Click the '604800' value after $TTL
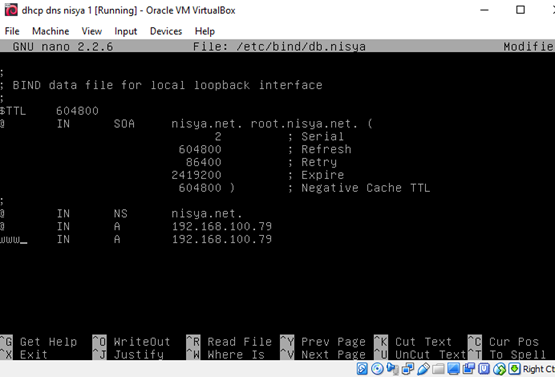Viewport: 555px width, 377px height. 77,111
